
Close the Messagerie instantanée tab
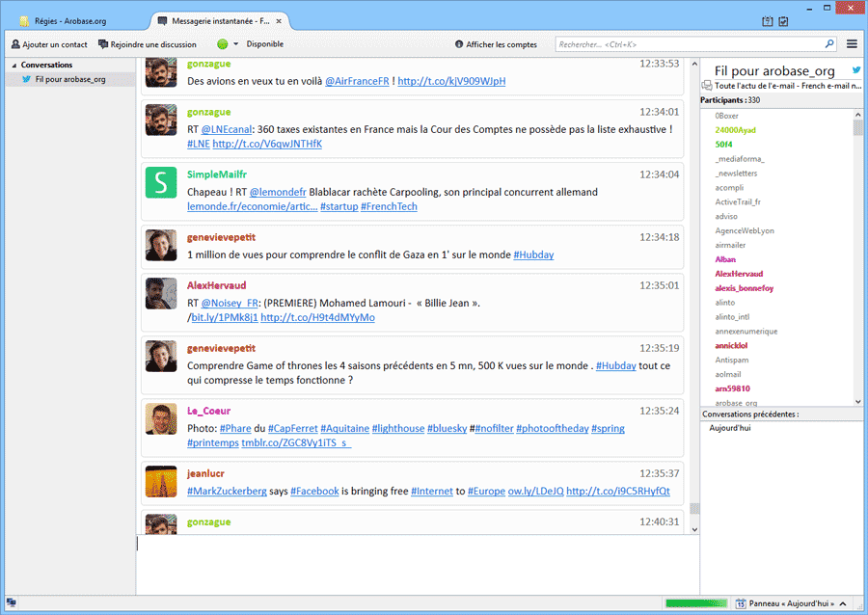click(x=279, y=21)
